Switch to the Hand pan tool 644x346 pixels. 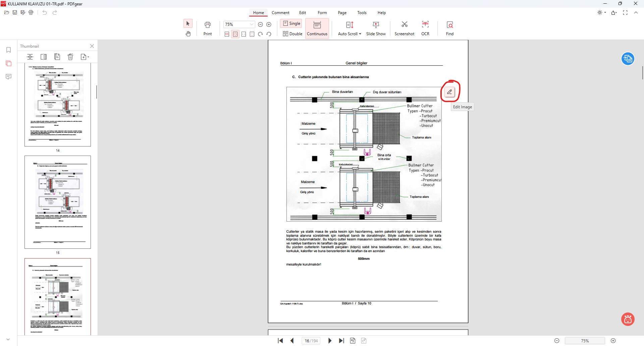[188, 34]
